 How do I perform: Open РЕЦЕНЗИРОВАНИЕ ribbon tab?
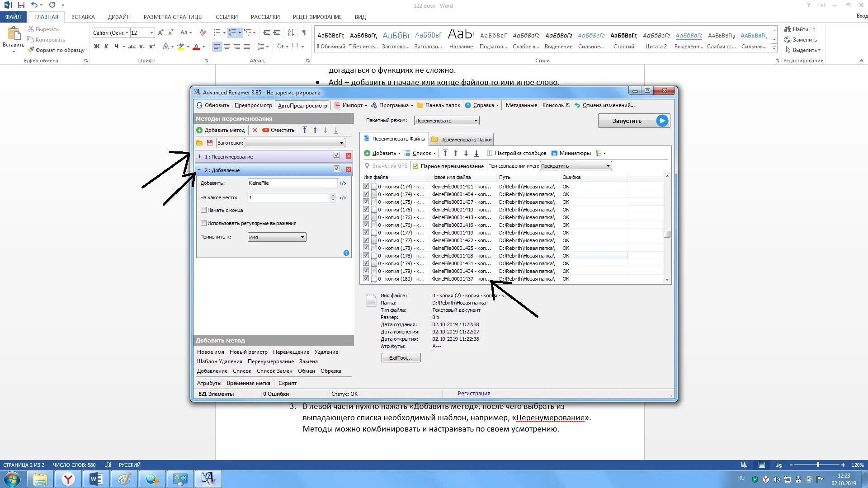tap(317, 17)
